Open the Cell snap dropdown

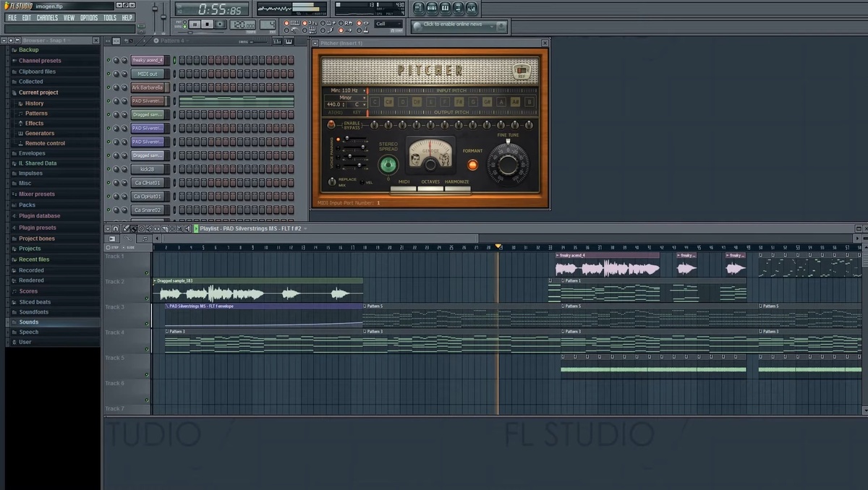tap(388, 24)
